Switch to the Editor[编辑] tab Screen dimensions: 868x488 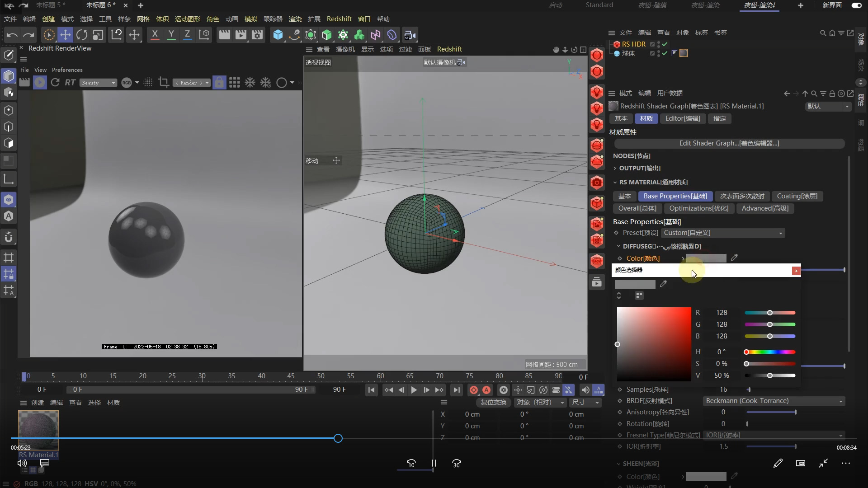tap(682, 118)
